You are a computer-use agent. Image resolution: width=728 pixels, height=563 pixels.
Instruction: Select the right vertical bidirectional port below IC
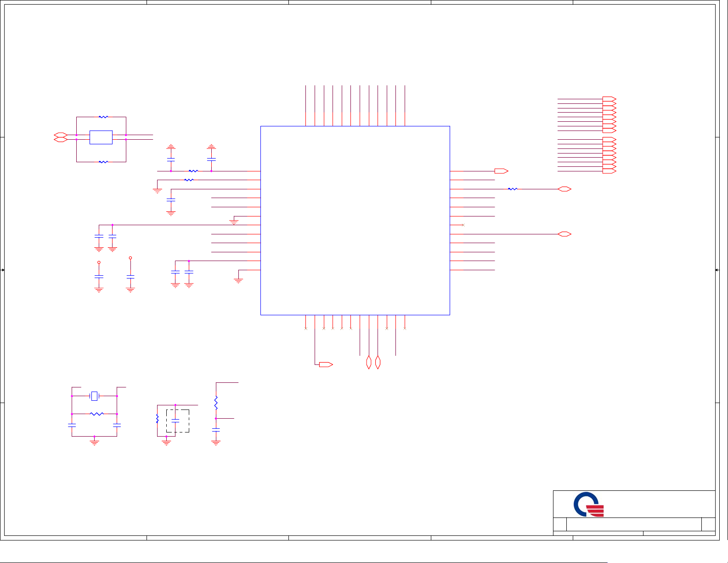click(378, 362)
